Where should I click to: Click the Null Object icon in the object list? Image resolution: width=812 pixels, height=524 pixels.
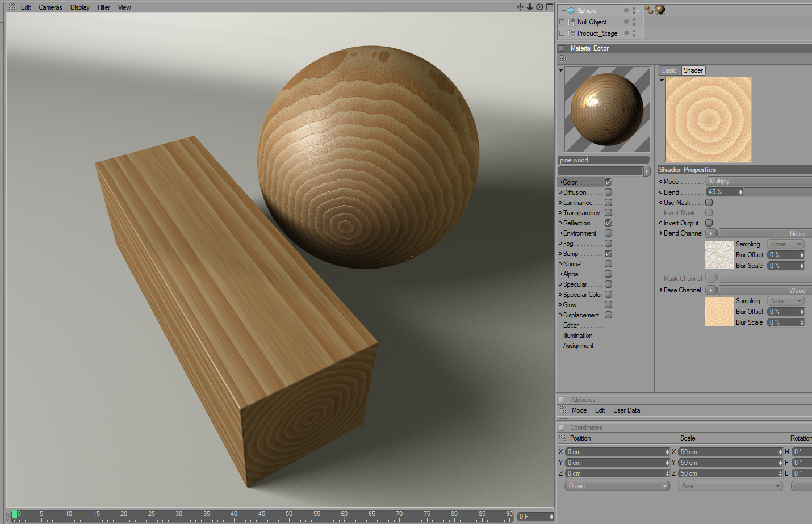tap(572, 22)
